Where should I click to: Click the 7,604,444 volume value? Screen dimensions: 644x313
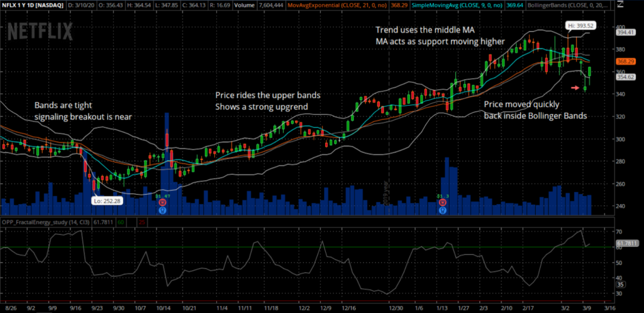click(x=272, y=6)
